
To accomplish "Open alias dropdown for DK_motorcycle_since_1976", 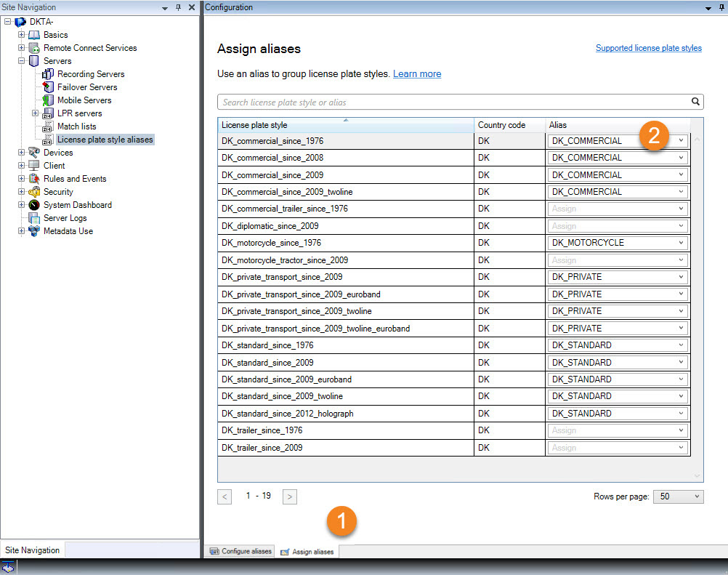I will point(681,243).
